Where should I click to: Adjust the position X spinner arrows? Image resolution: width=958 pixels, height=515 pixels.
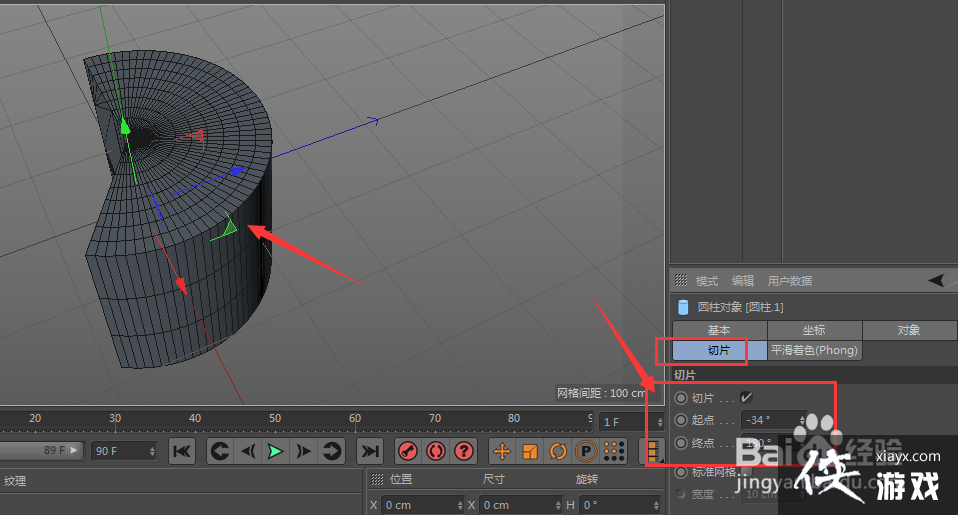(x=460, y=505)
